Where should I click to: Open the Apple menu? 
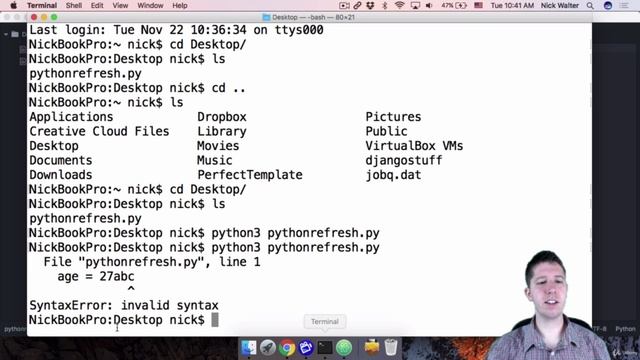(x=13, y=5)
